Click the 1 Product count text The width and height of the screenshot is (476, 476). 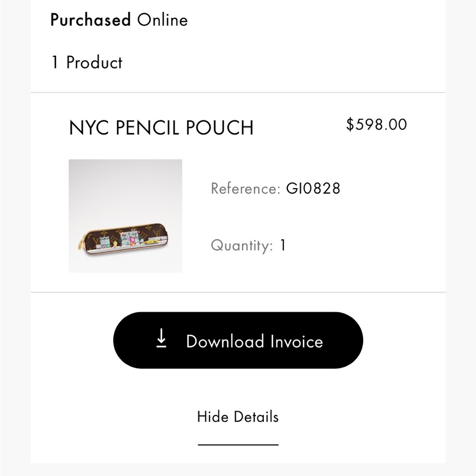point(87,62)
